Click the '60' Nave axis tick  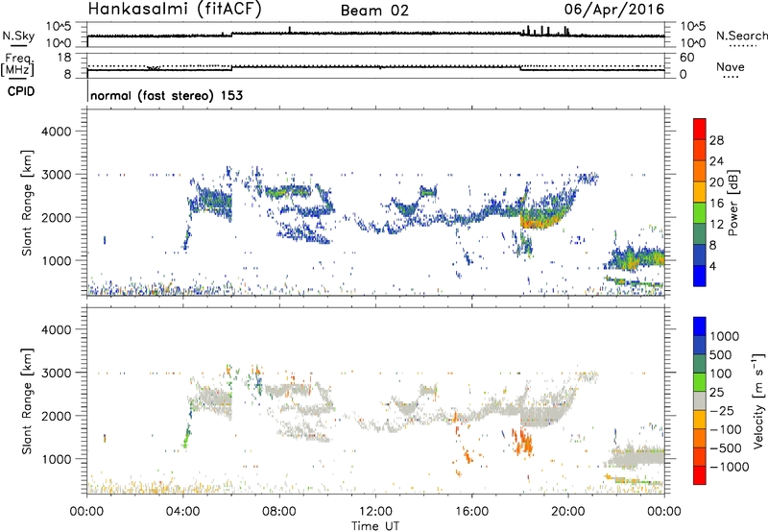point(687,58)
